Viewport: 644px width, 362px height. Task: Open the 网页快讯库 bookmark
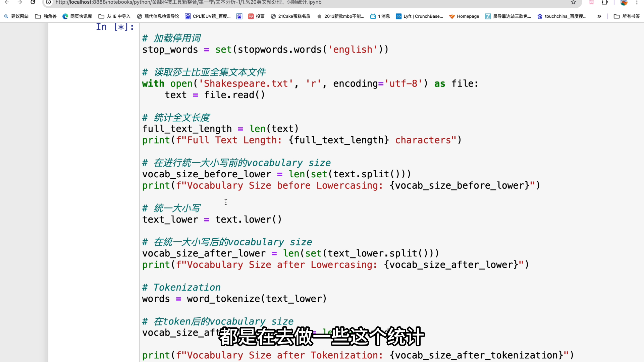(77, 16)
